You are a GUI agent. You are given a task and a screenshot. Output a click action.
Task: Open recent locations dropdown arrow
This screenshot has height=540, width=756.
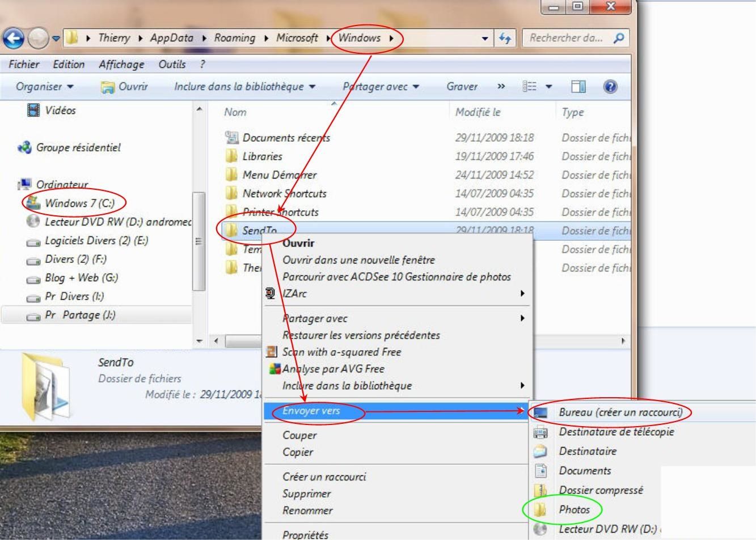[x=56, y=39]
